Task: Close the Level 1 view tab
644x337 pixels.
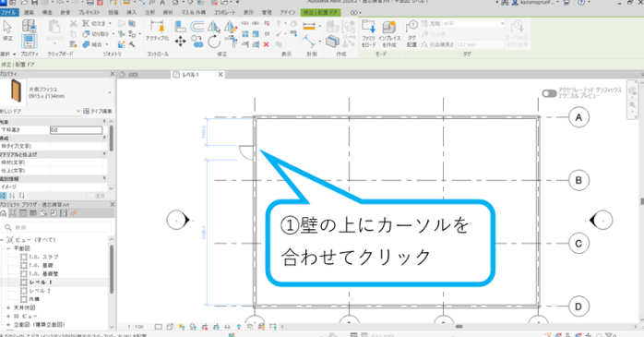Action: point(221,75)
